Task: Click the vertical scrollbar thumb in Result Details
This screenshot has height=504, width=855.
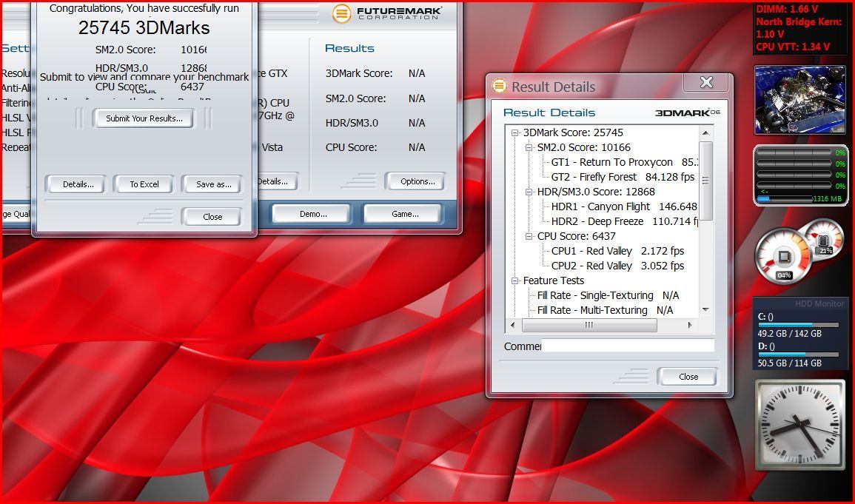Action: (x=705, y=181)
